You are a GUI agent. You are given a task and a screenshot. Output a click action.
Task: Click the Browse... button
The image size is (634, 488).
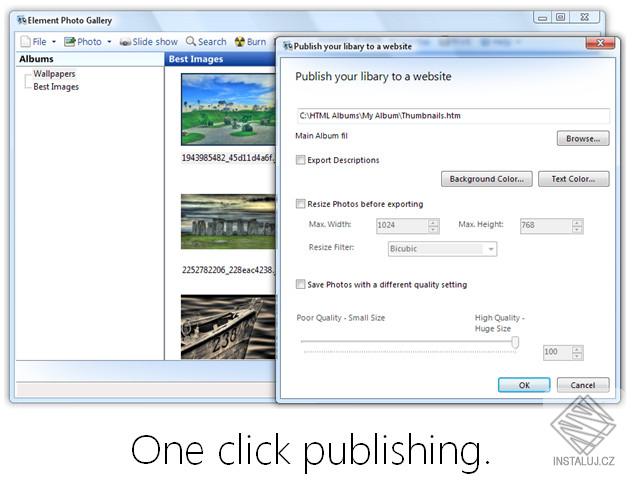[x=583, y=138]
